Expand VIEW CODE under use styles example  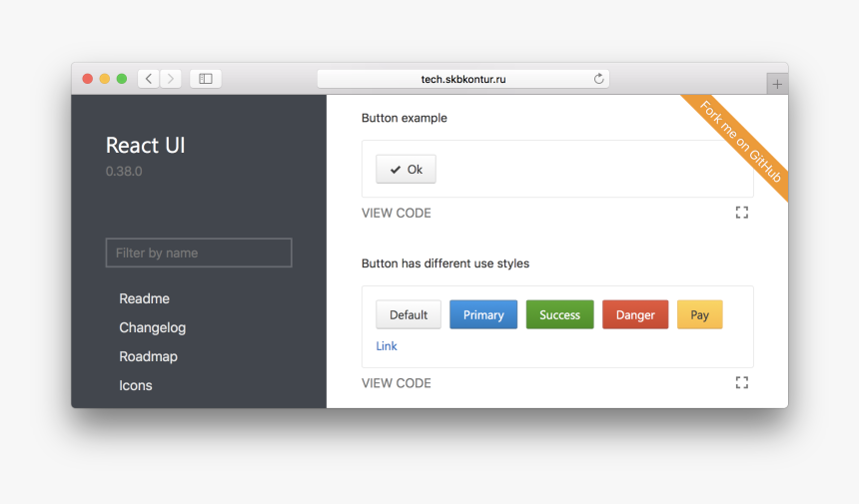point(397,383)
